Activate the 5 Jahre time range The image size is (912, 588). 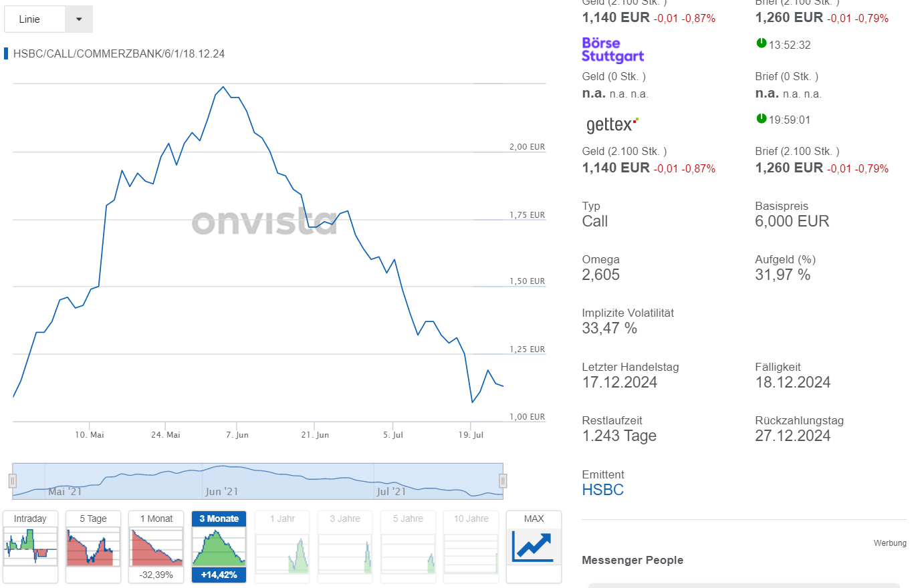tap(408, 547)
